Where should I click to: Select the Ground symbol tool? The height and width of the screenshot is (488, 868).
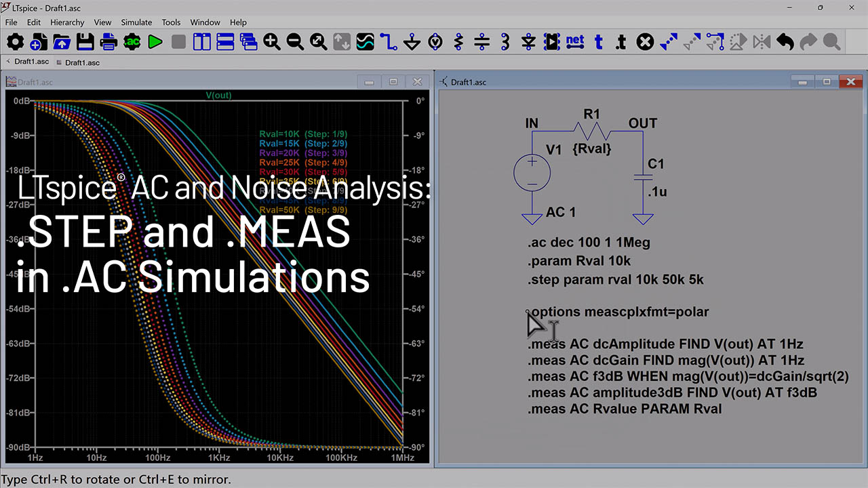412,42
